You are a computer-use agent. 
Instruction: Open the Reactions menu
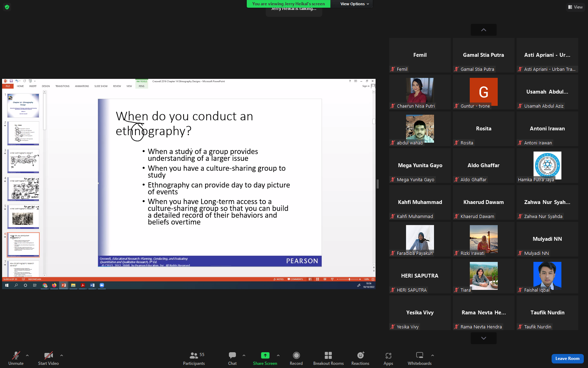click(x=360, y=358)
